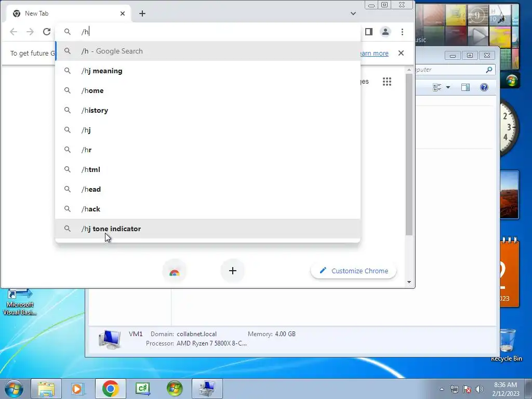Open a new Chrome tab

(142, 14)
